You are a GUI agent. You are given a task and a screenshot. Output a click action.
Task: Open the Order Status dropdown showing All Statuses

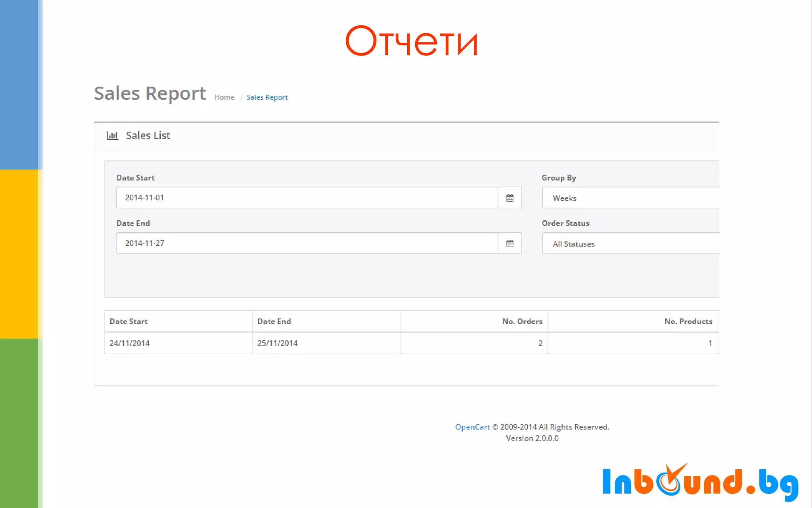(x=630, y=243)
